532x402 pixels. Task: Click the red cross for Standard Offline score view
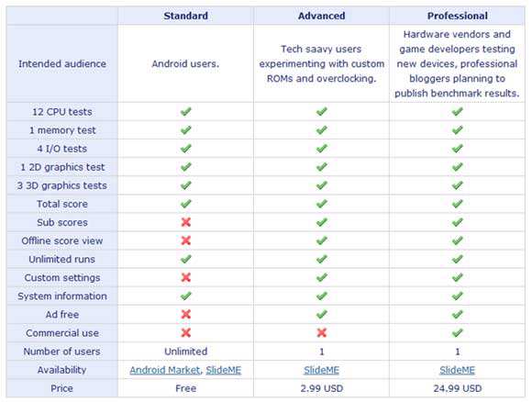tap(186, 240)
